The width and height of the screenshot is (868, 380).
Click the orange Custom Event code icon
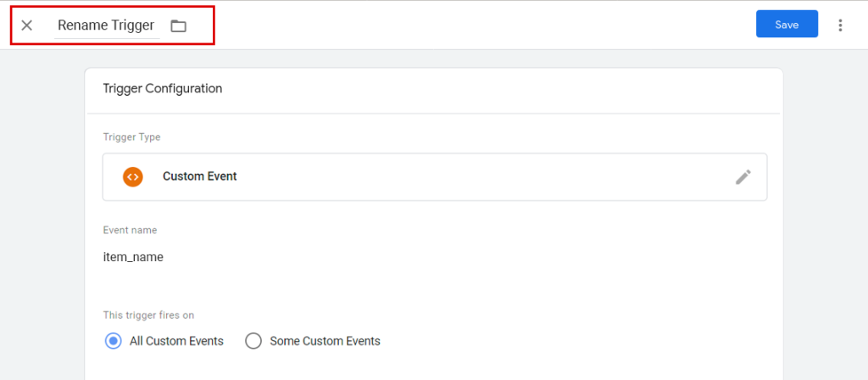(132, 176)
